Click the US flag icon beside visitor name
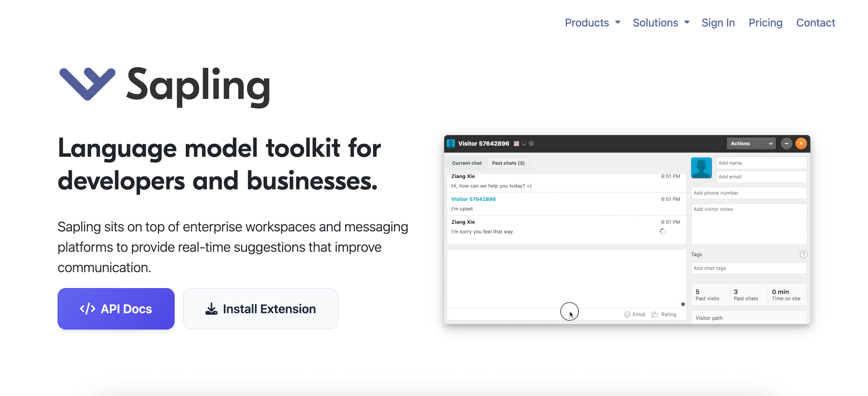 coord(516,144)
